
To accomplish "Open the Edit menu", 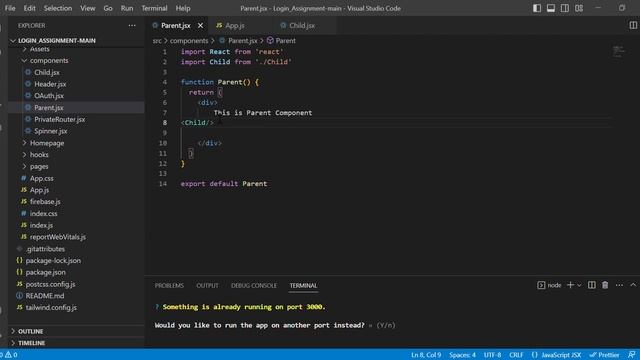I will (29, 8).
